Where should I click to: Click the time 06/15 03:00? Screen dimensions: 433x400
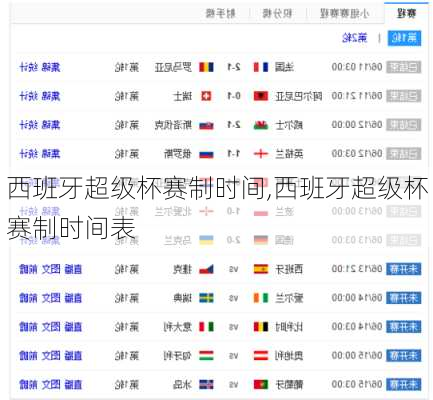(357, 385)
